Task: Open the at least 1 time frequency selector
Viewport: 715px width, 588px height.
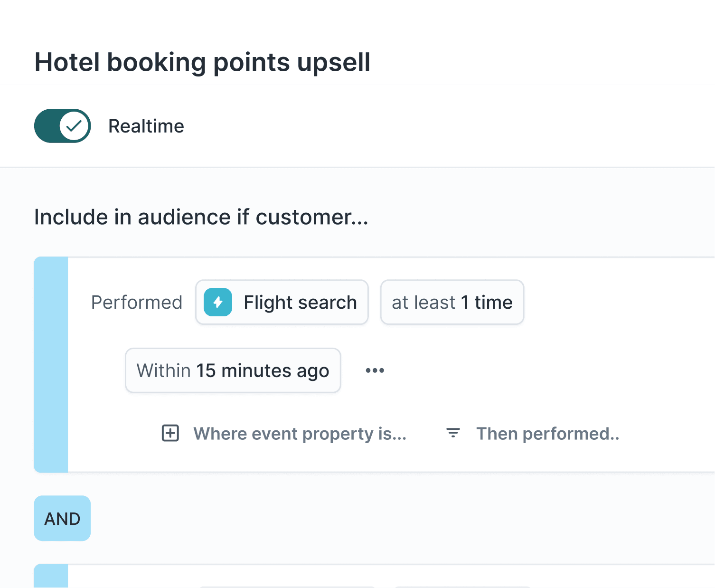Action: click(452, 302)
